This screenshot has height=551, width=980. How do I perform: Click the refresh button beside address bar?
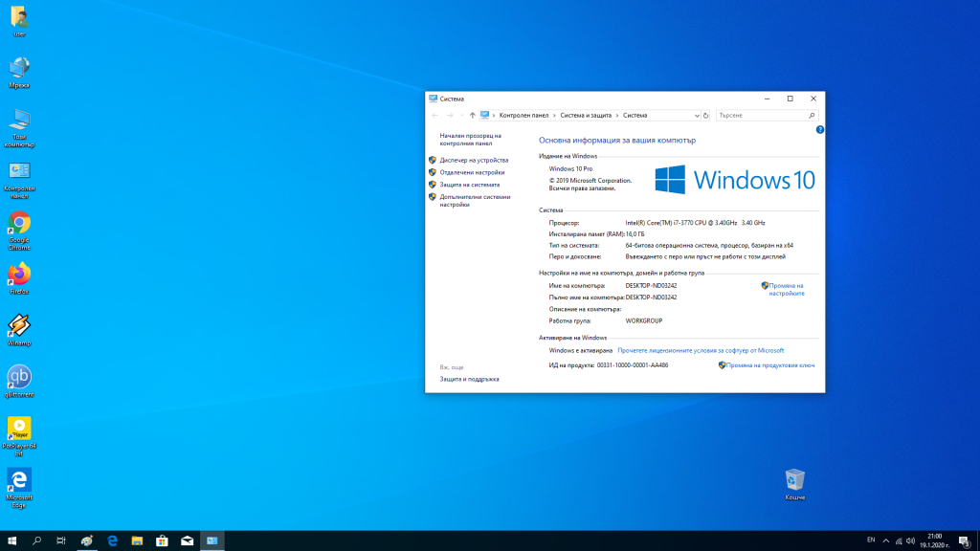click(x=706, y=115)
